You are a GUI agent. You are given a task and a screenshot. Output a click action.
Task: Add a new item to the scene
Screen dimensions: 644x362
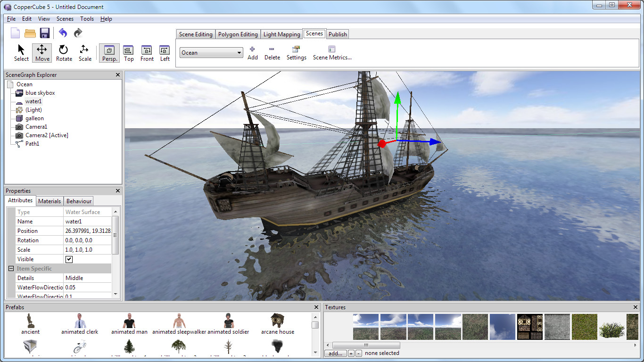(x=252, y=53)
